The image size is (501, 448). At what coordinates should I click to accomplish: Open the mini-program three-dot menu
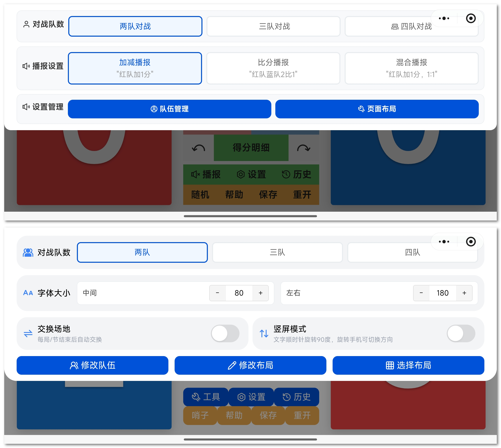tap(444, 18)
